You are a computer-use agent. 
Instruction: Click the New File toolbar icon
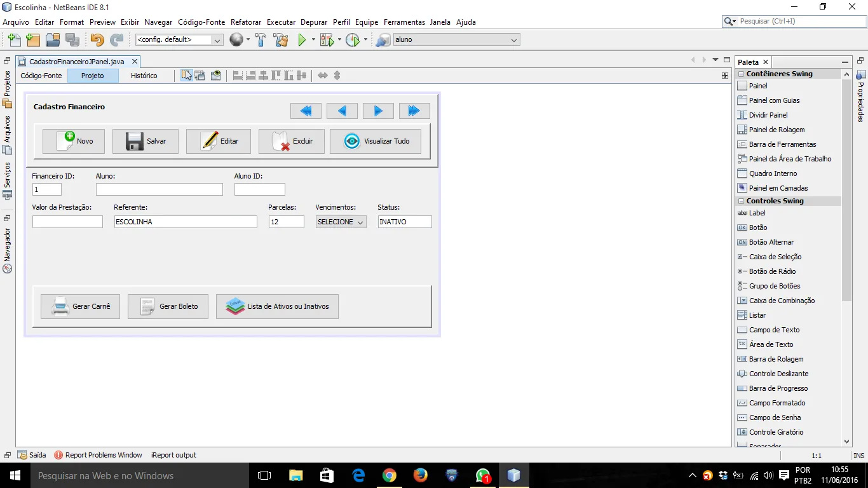coord(14,40)
